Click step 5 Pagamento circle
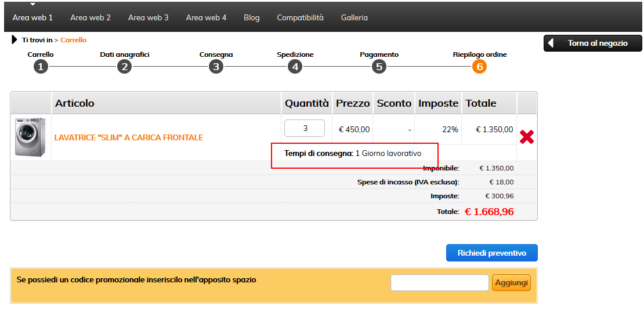Image resolution: width=644 pixels, height=327 pixels. pos(379,67)
